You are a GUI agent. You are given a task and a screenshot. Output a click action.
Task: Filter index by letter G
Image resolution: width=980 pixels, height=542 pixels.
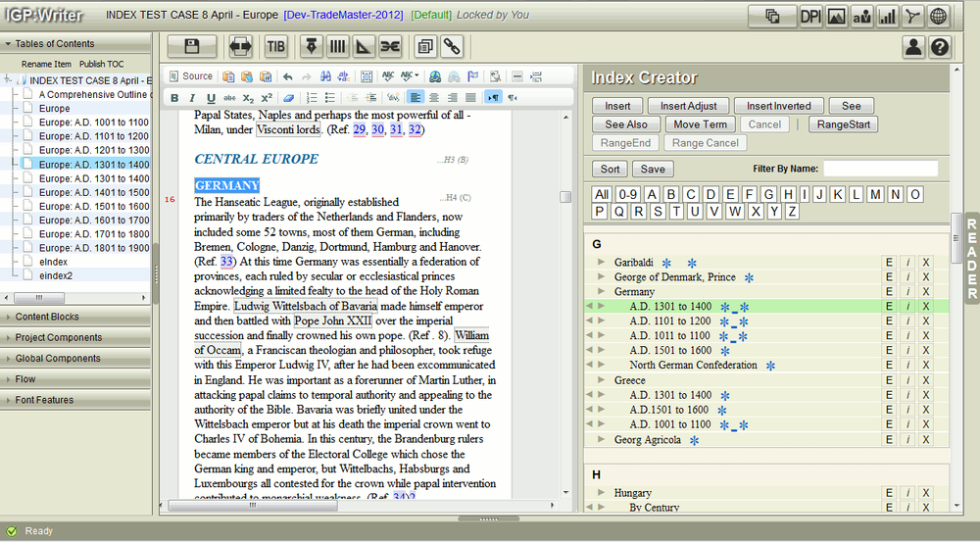(x=768, y=194)
